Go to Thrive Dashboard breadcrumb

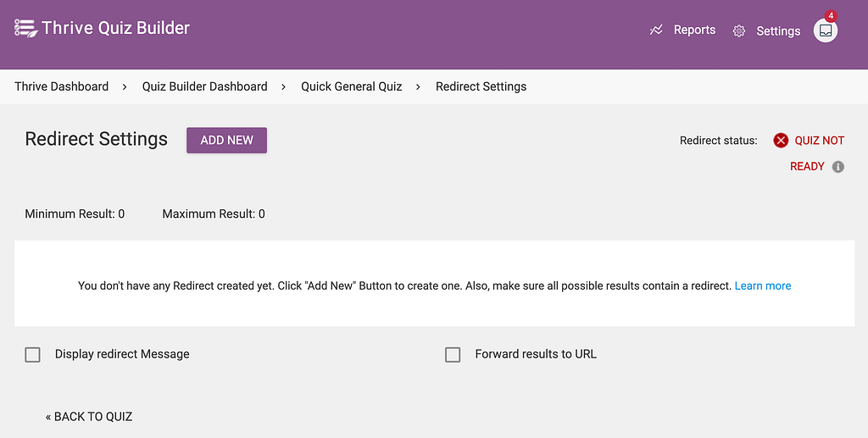[x=61, y=86]
